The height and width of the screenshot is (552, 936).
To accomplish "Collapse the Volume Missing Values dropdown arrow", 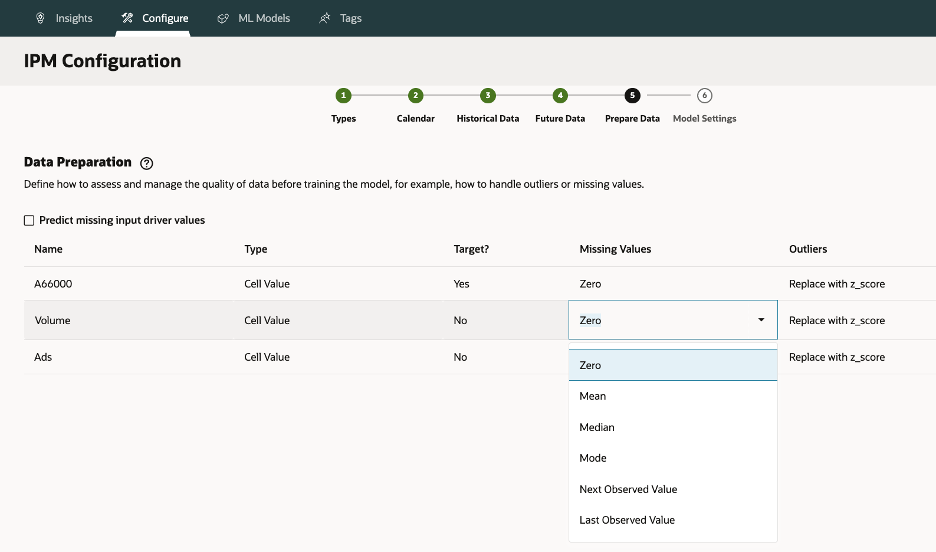I will (x=761, y=320).
